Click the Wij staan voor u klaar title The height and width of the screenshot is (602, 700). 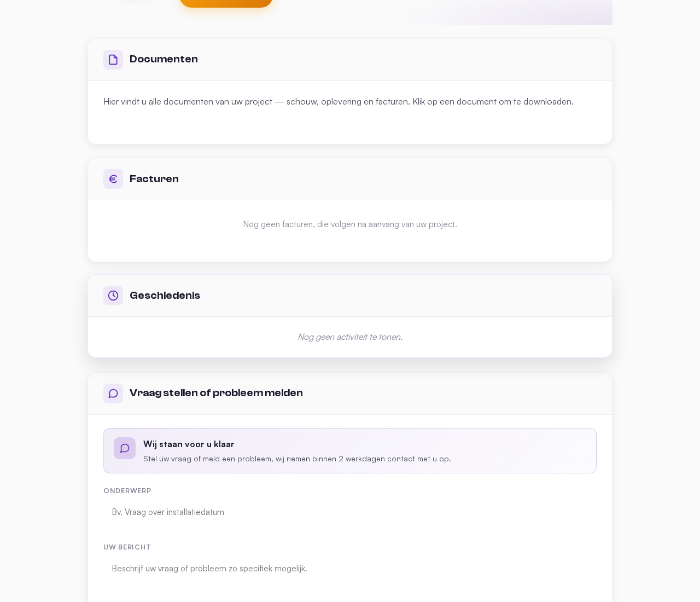pos(189,444)
